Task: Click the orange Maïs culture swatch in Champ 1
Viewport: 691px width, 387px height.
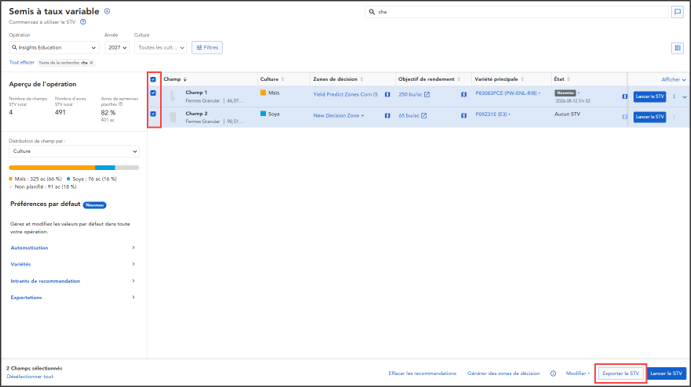Action: [263, 93]
